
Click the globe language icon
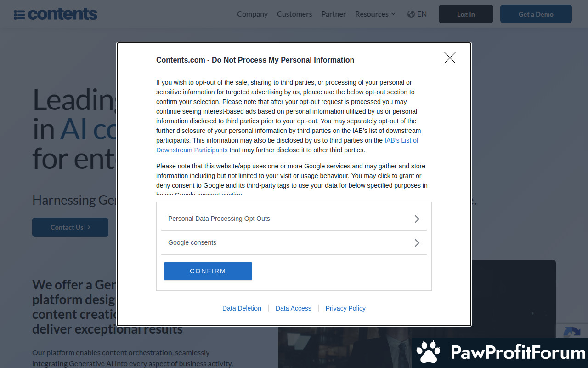click(411, 14)
